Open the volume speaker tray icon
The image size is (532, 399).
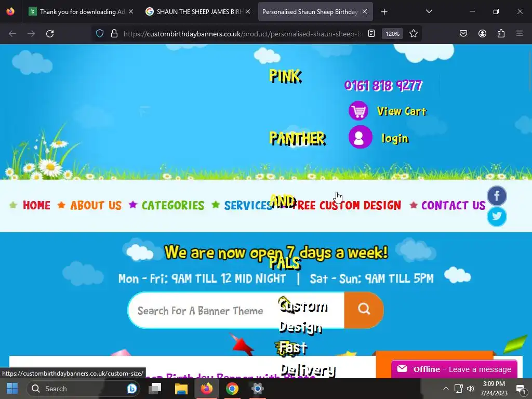coord(471,389)
